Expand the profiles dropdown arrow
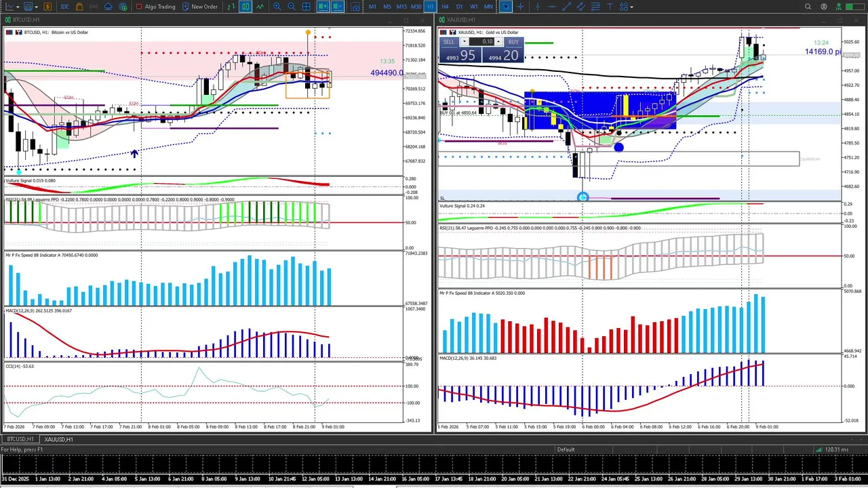Screen dimensions: 868x488 (x=37, y=7)
